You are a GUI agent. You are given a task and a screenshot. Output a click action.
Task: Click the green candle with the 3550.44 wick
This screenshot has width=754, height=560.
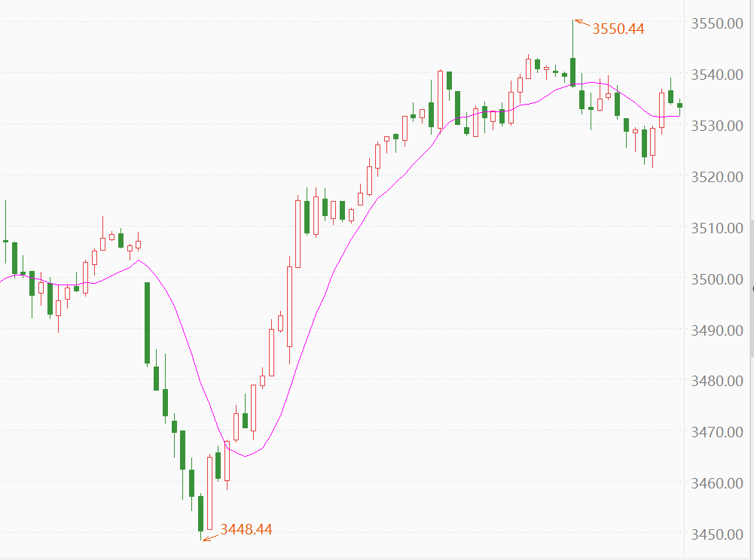[573, 72]
